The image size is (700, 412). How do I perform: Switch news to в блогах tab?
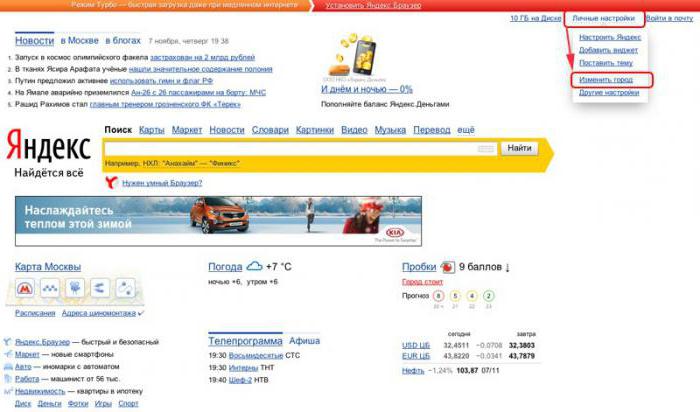(x=123, y=41)
